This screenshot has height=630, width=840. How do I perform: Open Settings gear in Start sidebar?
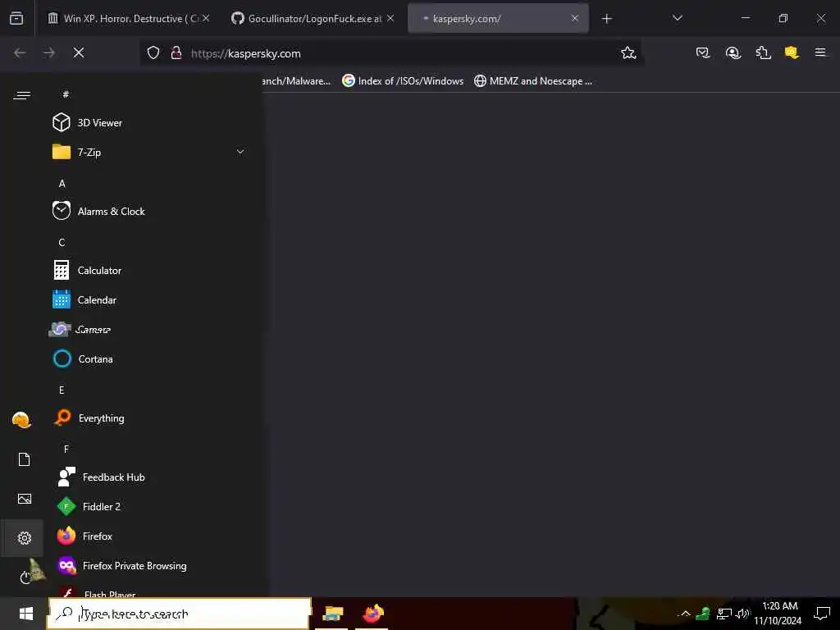click(24, 537)
